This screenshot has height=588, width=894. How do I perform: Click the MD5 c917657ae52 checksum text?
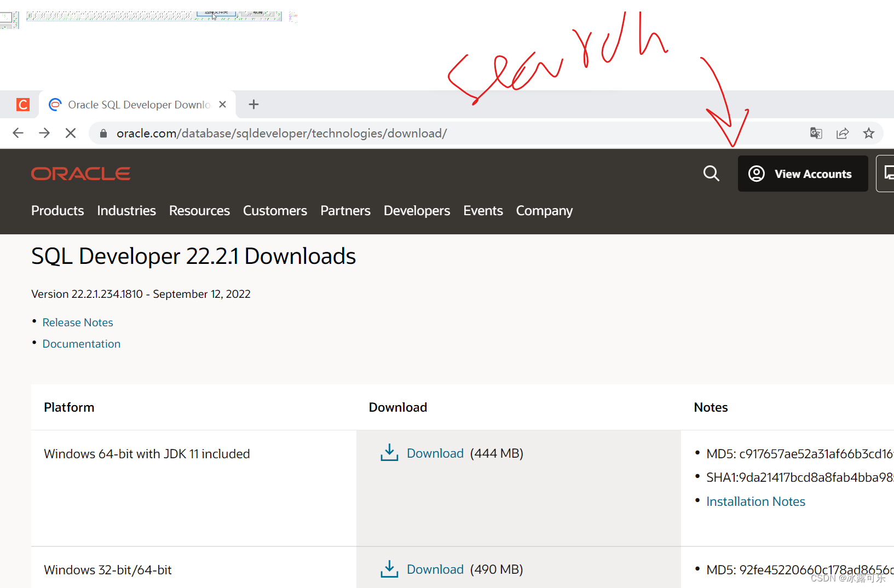[x=800, y=454]
